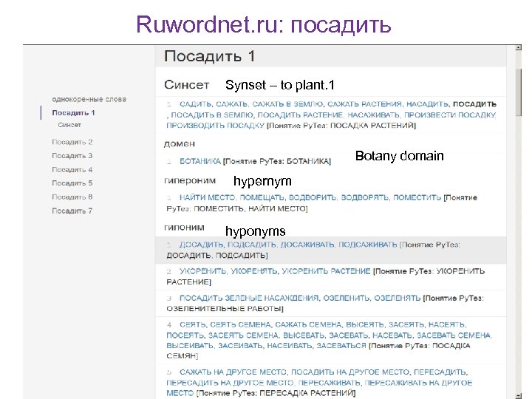Viewport: 532px width, 399px height.
Task: Open Посадить 6 sense
Action: 72,197
